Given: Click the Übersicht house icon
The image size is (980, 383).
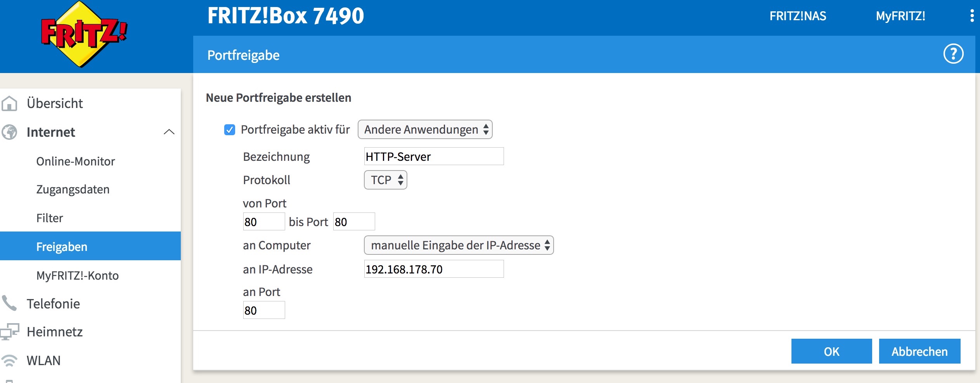Looking at the screenshot, I should 9,104.
